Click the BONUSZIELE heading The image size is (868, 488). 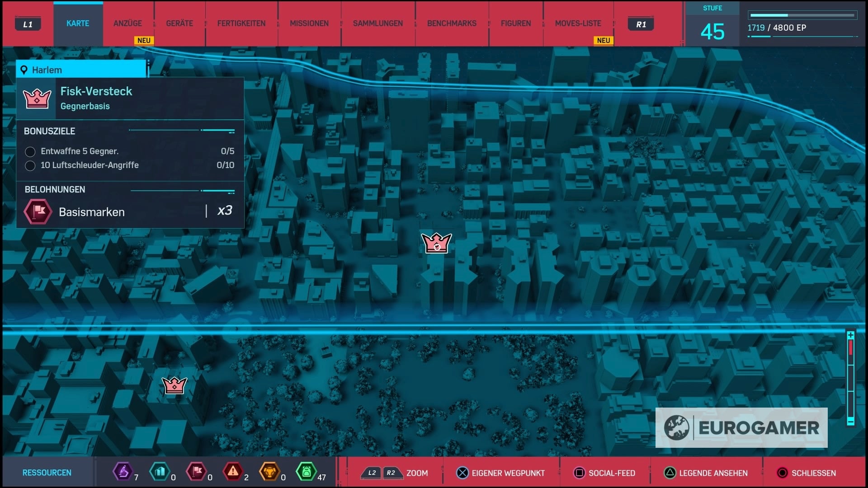[x=49, y=131]
